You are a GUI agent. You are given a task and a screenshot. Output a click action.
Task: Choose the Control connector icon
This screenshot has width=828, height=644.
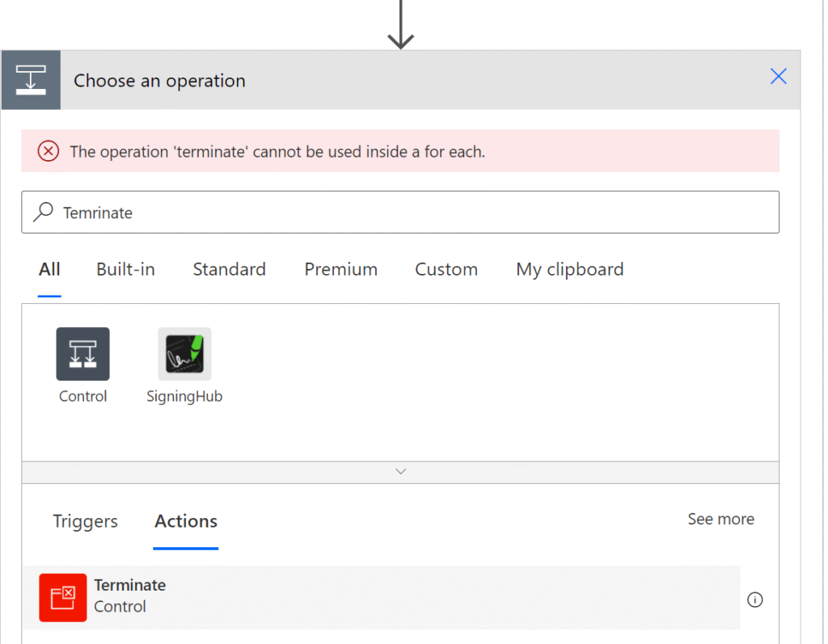(83, 354)
